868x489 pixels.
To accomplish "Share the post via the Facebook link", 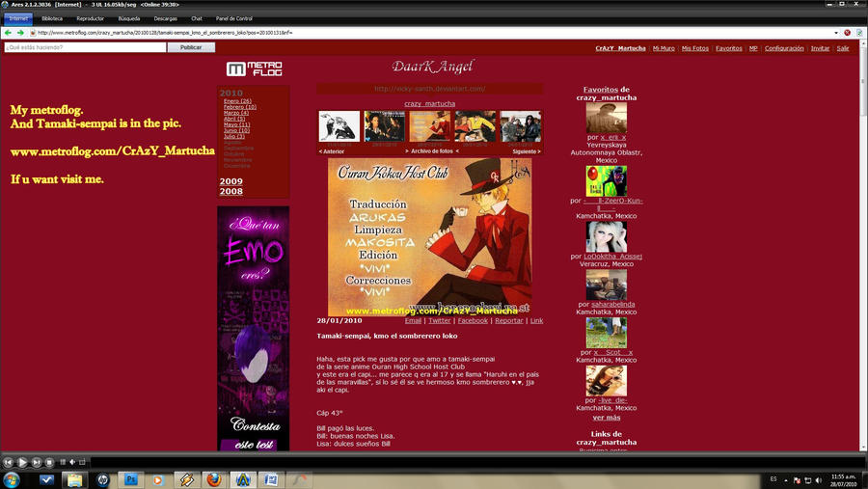I will 473,320.
